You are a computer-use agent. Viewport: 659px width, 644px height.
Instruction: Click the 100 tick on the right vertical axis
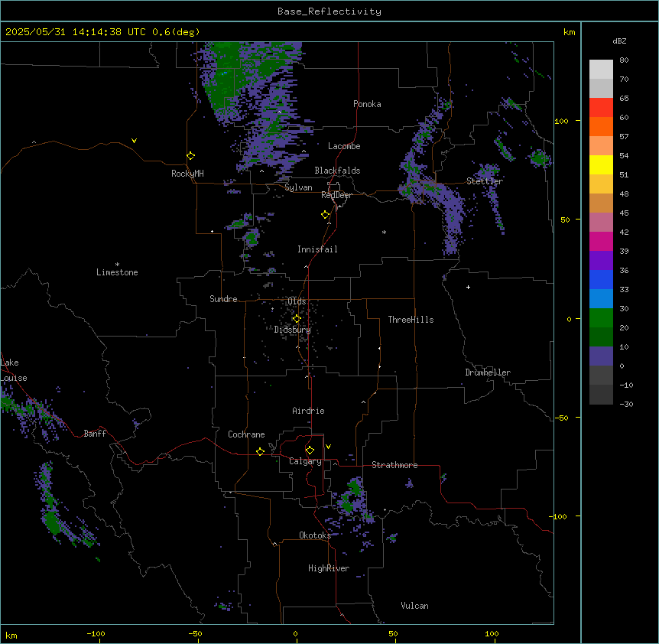pos(561,121)
